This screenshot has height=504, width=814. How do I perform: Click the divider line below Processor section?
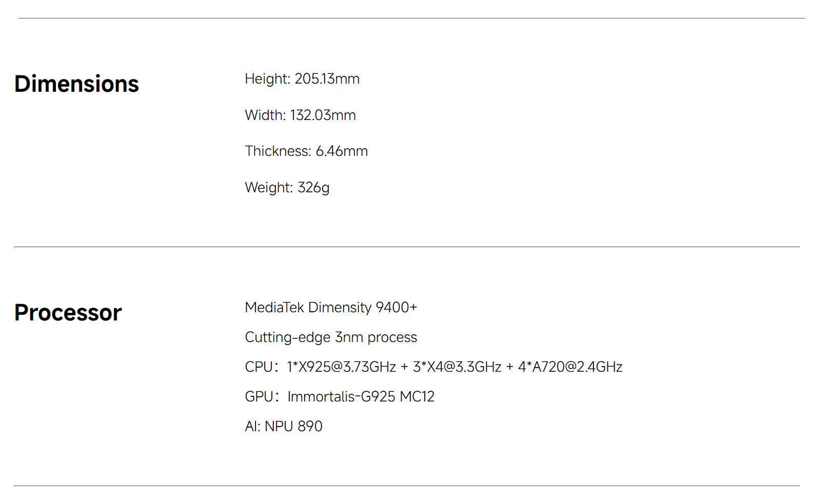point(407,486)
